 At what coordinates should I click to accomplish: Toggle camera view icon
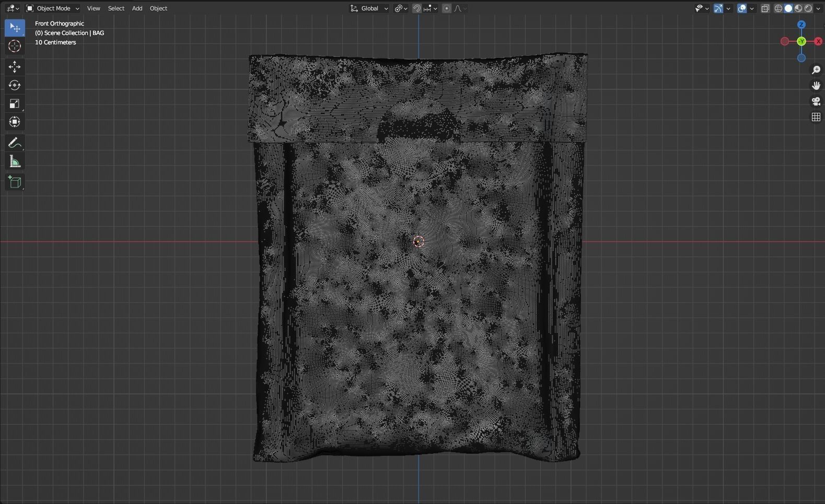(x=816, y=101)
